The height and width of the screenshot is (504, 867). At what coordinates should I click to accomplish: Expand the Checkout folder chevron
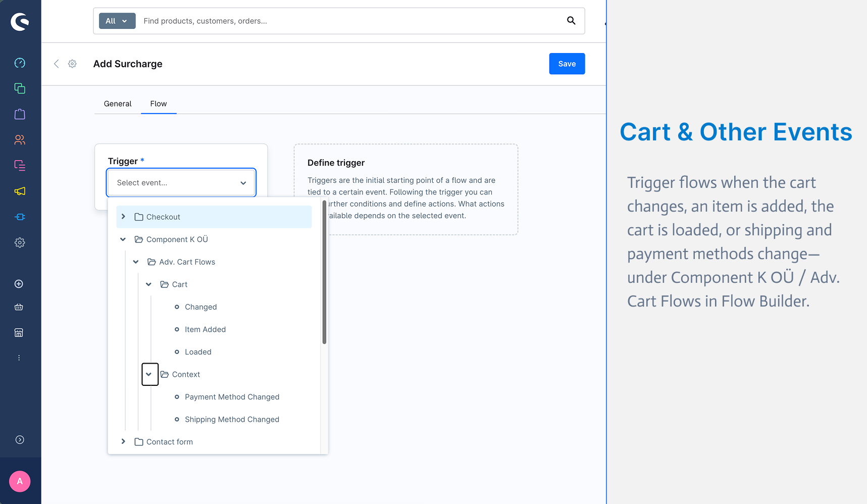[x=123, y=217]
